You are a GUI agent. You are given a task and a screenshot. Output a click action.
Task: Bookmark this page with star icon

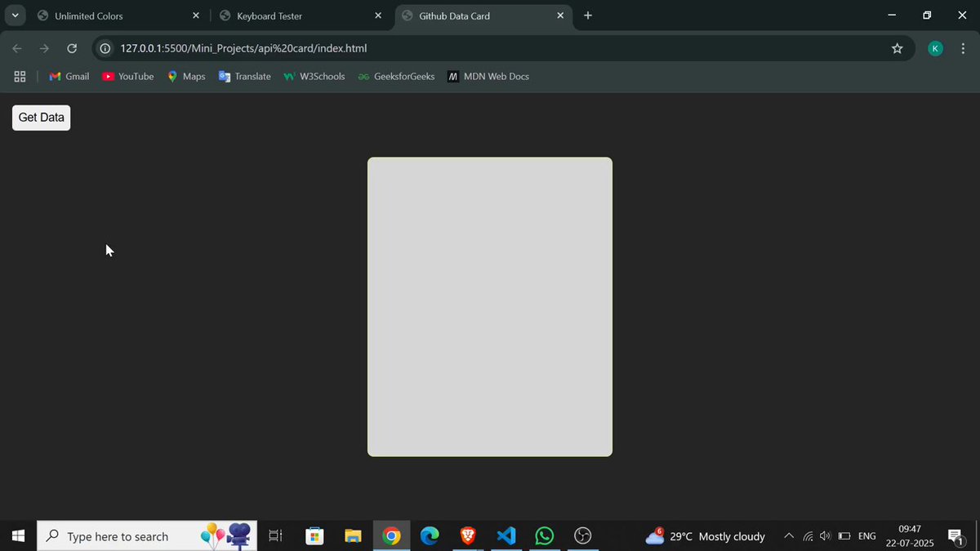[x=897, y=48]
